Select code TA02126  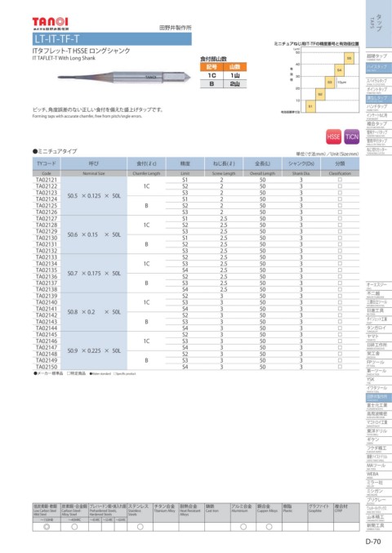click(47, 212)
